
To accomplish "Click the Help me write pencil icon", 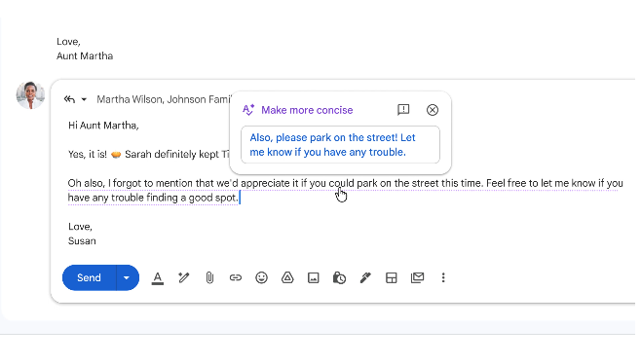I will [183, 277].
